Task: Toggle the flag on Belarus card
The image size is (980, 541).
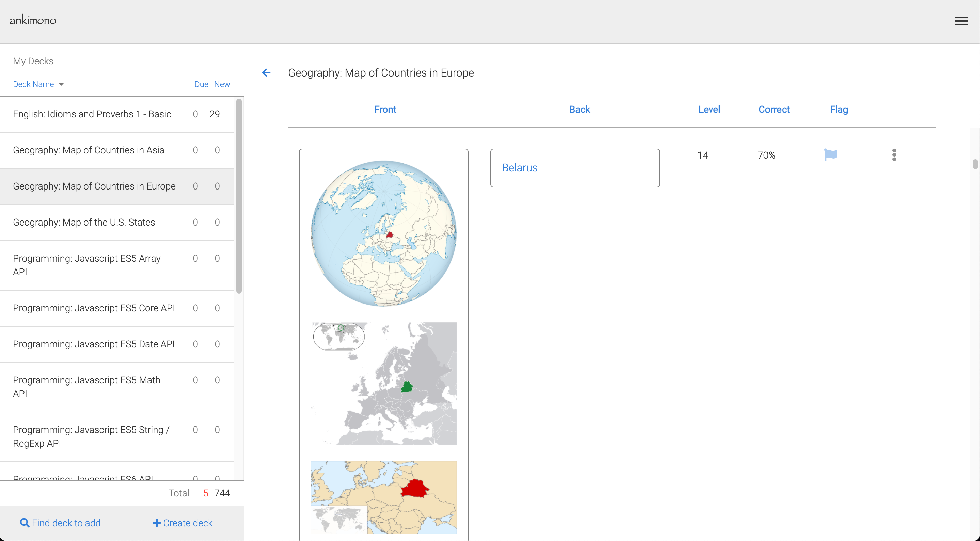Action: tap(831, 155)
